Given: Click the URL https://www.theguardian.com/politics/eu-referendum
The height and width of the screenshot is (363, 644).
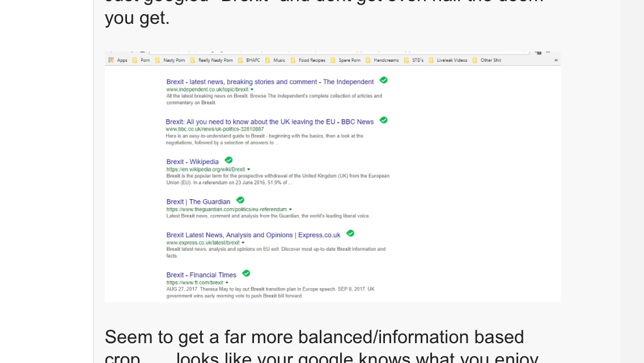Looking at the screenshot, I should 227,209.
